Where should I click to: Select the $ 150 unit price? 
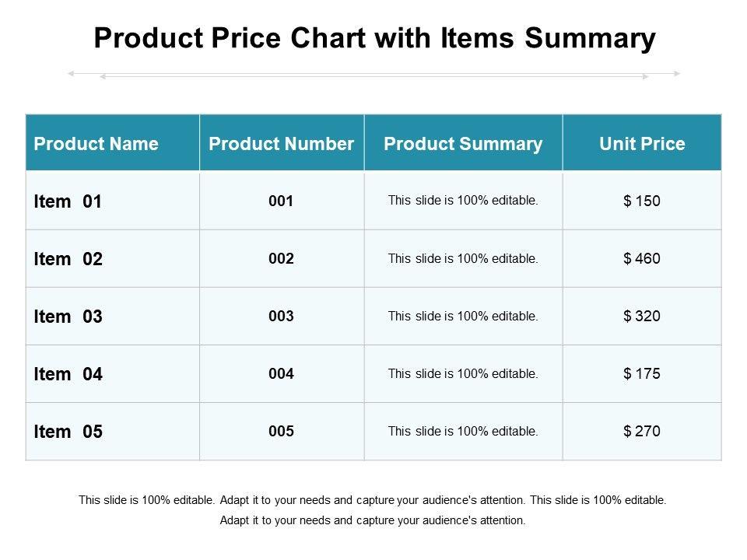click(x=642, y=201)
